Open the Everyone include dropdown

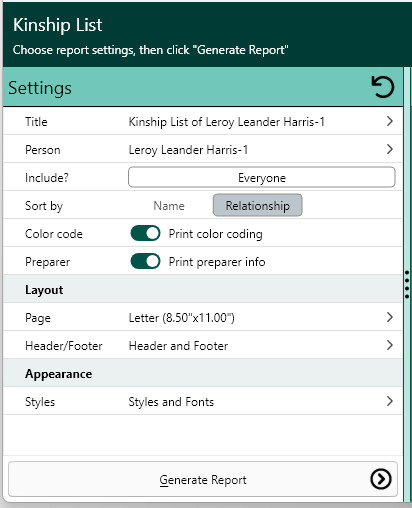(x=262, y=177)
